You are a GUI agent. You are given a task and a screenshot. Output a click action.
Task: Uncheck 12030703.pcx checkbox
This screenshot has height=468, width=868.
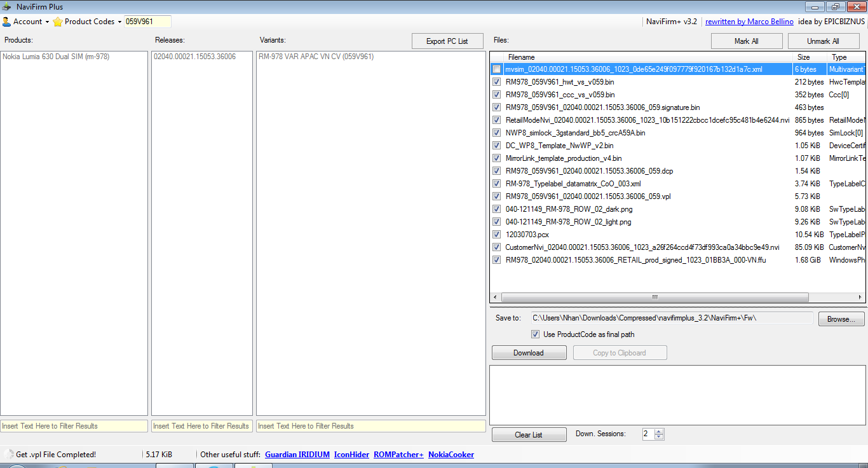coord(496,235)
